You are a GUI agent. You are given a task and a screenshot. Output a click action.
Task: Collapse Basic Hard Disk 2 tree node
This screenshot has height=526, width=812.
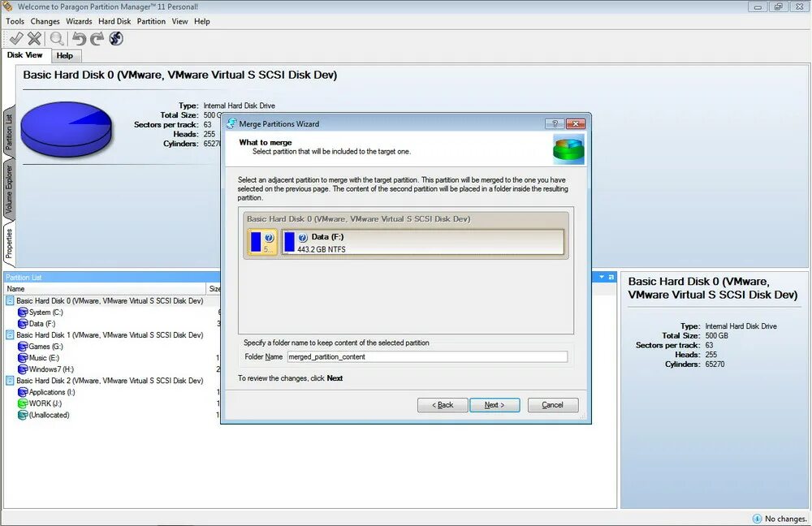[10, 381]
